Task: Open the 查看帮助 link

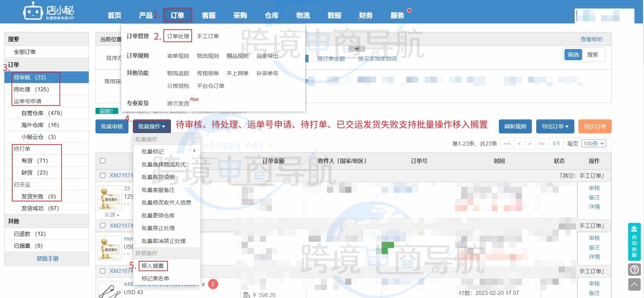Action: pyautogui.click(x=591, y=39)
